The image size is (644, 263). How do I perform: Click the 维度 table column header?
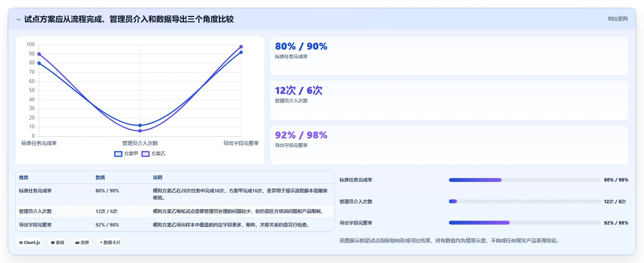24,178
